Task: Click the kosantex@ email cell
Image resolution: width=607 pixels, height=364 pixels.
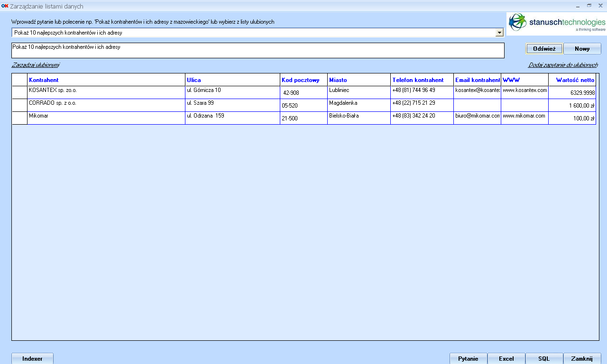Action: (x=478, y=92)
